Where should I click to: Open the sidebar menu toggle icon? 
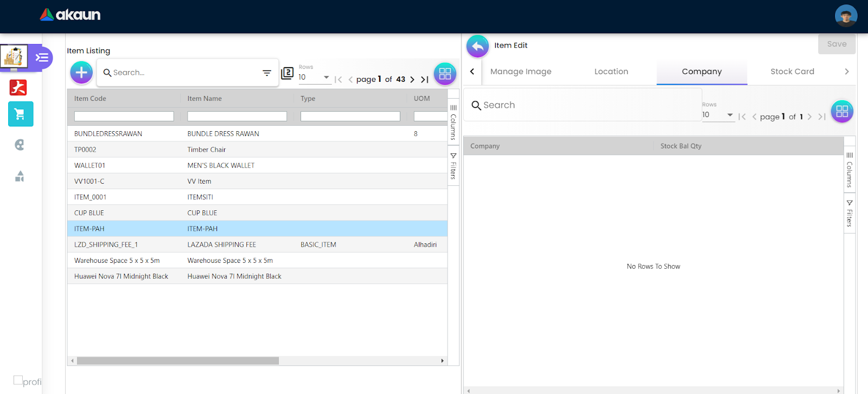(42, 57)
